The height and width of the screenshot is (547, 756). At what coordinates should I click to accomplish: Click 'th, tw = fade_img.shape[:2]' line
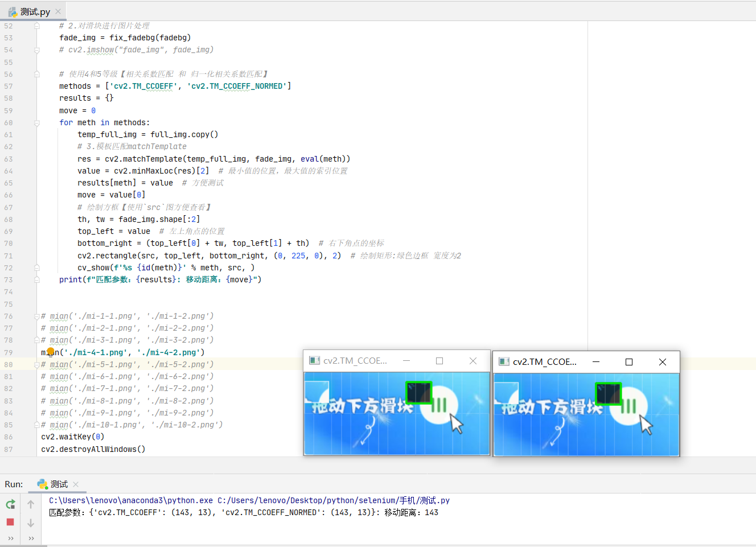(x=139, y=219)
